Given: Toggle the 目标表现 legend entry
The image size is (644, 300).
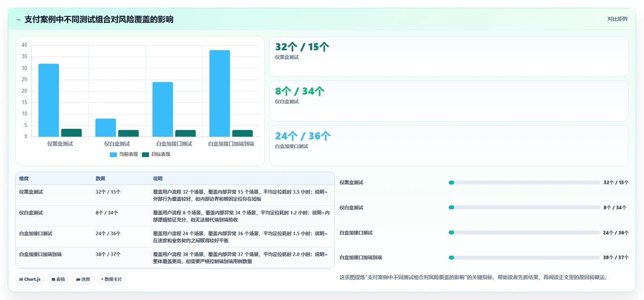Looking at the screenshot, I should pos(156,154).
